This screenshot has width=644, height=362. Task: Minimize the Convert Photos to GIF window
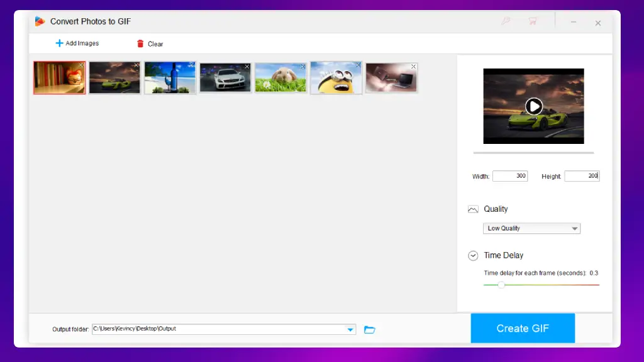coord(574,23)
